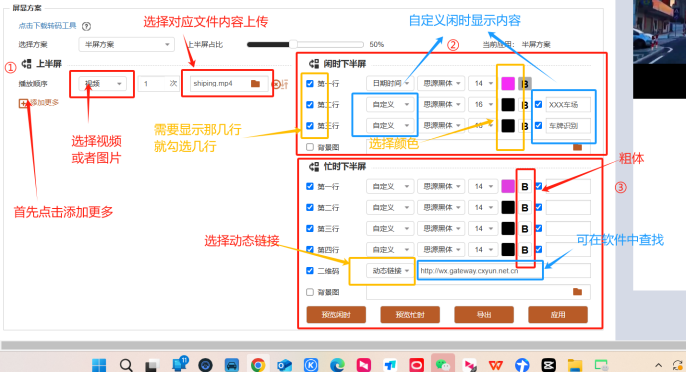Image resolution: width=686 pixels, height=373 pixels.
Task: Toggle bold B for 忙时 第二行
Action: click(525, 208)
